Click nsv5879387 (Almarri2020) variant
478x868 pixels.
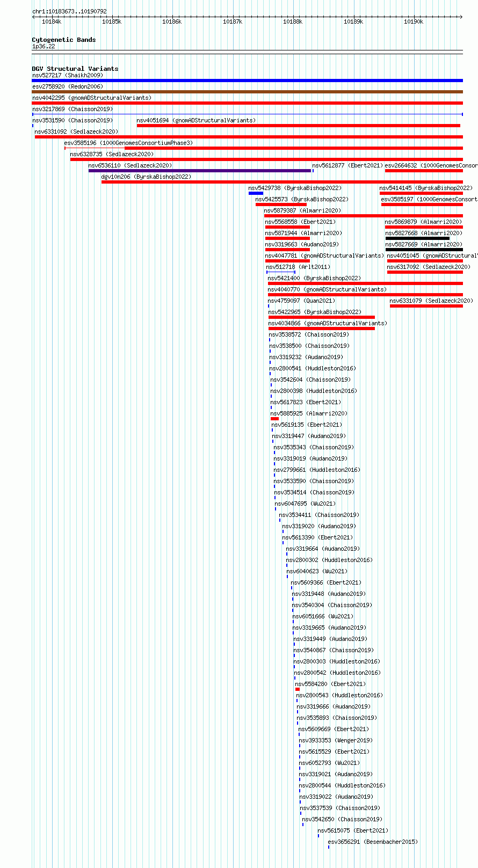[302, 210]
